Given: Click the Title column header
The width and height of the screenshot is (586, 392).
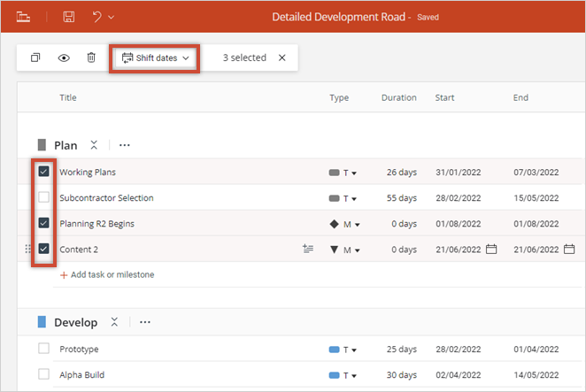Looking at the screenshot, I should tap(68, 97).
